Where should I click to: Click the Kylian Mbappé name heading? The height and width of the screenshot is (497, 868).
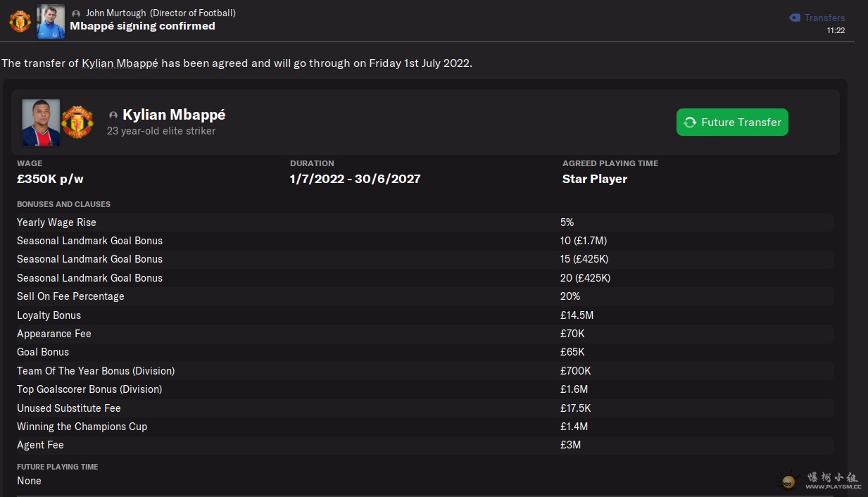click(x=174, y=115)
